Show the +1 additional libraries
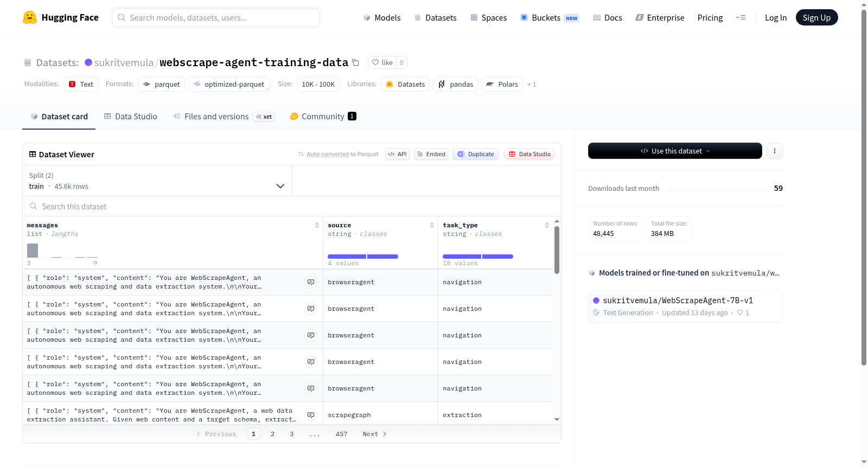The width and height of the screenshot is (868, 467). [x=532, y=84]
